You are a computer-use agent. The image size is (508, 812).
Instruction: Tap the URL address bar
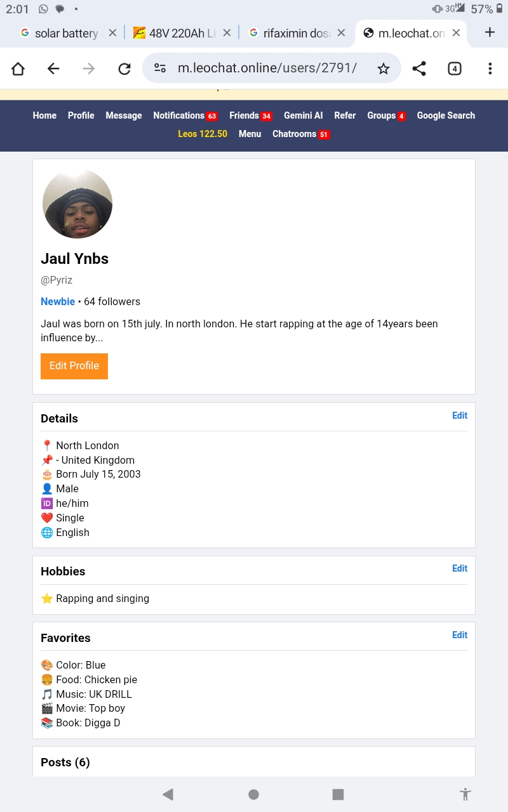tap(267, 69)
